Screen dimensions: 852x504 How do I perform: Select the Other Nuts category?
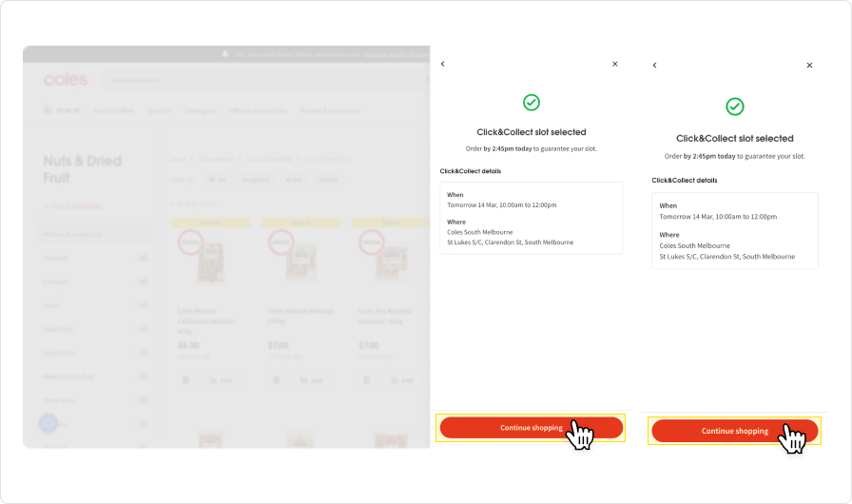[96, 400]
